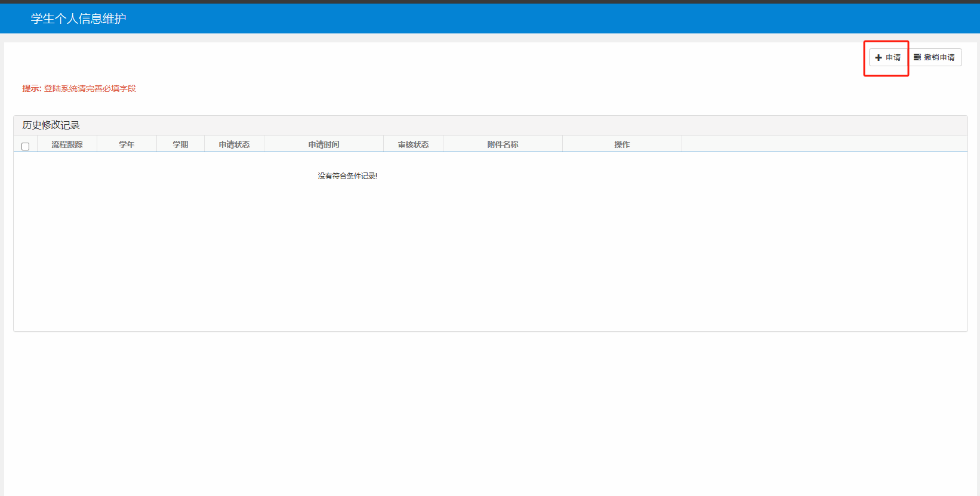Toggle the select-all checkbox in table header

[25, 146]
